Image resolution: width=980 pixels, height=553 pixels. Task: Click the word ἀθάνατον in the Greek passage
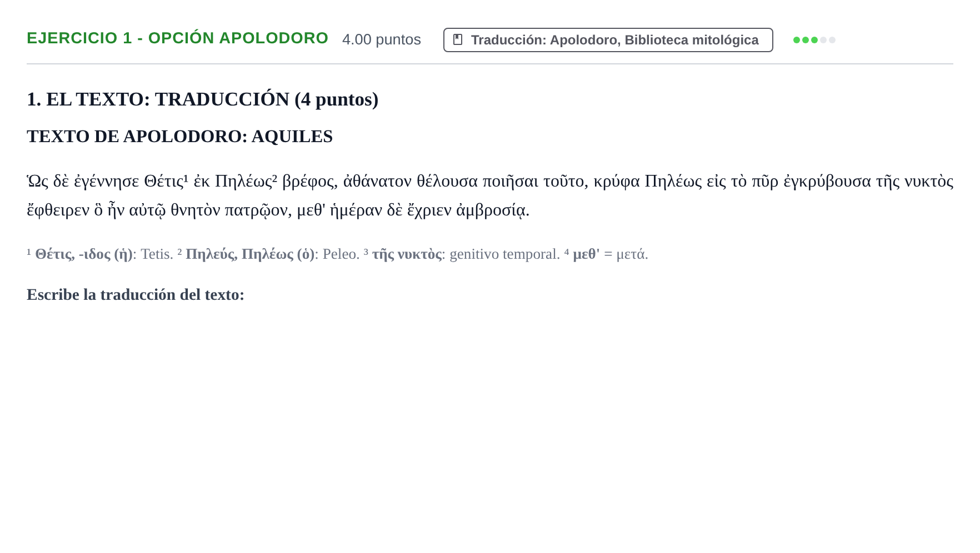click(x=378, y=182)
